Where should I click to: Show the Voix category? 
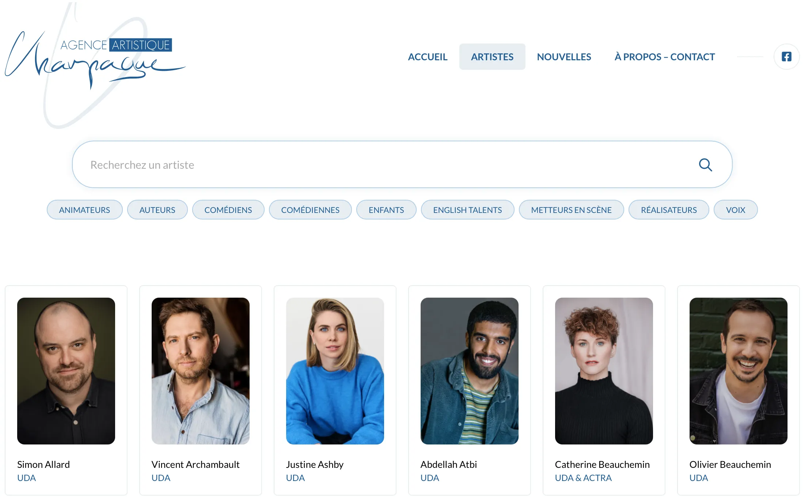click(735, 210)
